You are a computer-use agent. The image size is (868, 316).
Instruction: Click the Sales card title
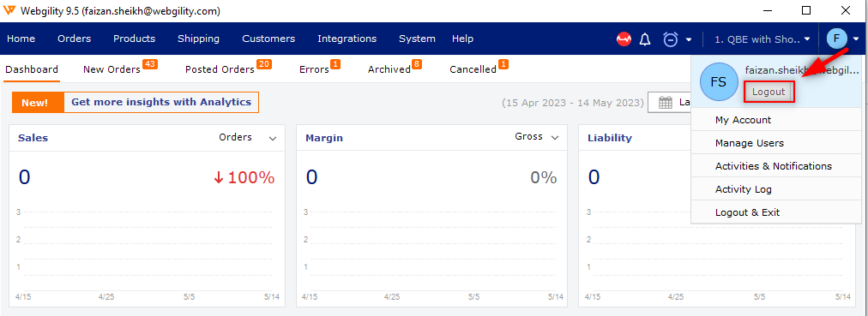[x=33, y=138]
